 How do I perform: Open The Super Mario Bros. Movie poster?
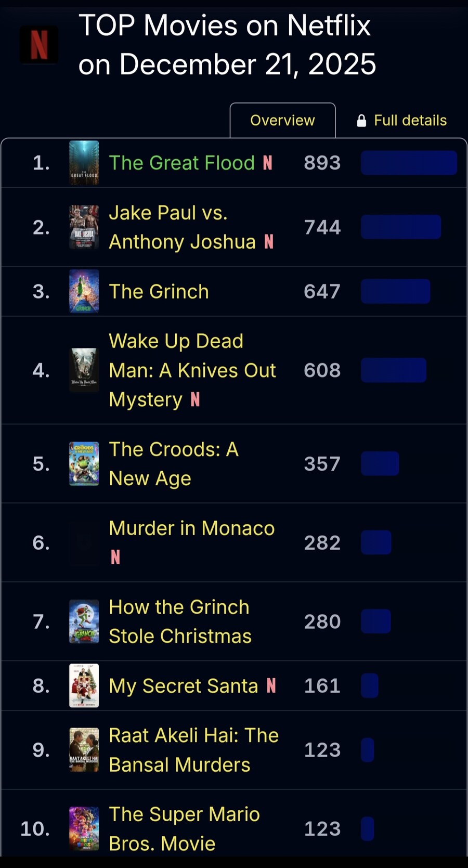point(84,828)
